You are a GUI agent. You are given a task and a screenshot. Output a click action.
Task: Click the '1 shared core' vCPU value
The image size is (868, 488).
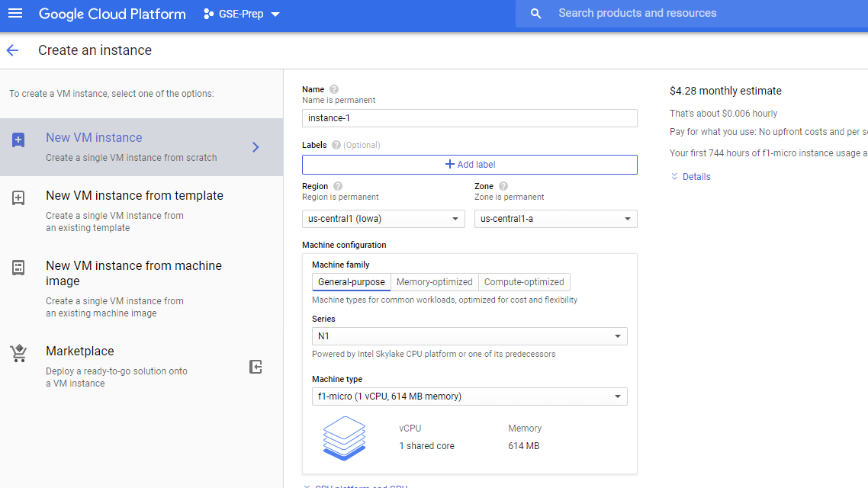click(x=426, y=446)
